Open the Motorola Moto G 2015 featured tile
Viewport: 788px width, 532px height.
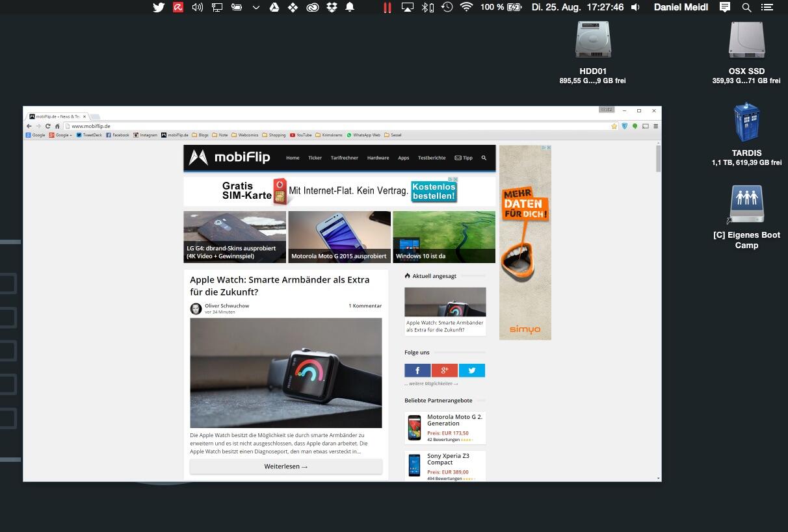(339, 237)
